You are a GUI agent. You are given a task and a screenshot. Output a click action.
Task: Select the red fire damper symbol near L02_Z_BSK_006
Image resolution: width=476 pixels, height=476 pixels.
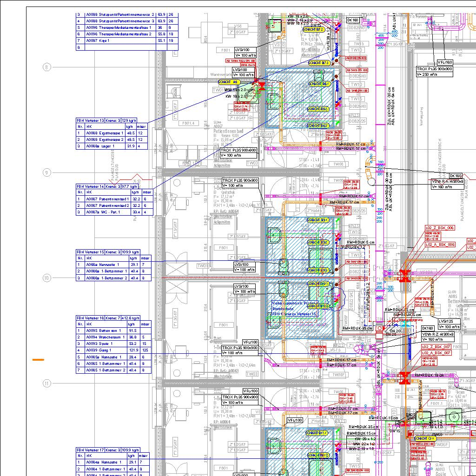pyautogui.click(x=405, y=276)
